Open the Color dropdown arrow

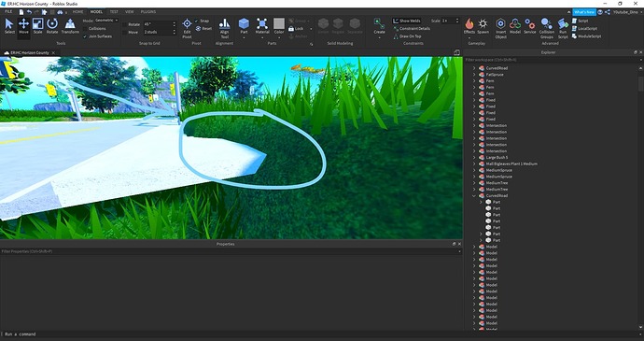click(279, 37)
